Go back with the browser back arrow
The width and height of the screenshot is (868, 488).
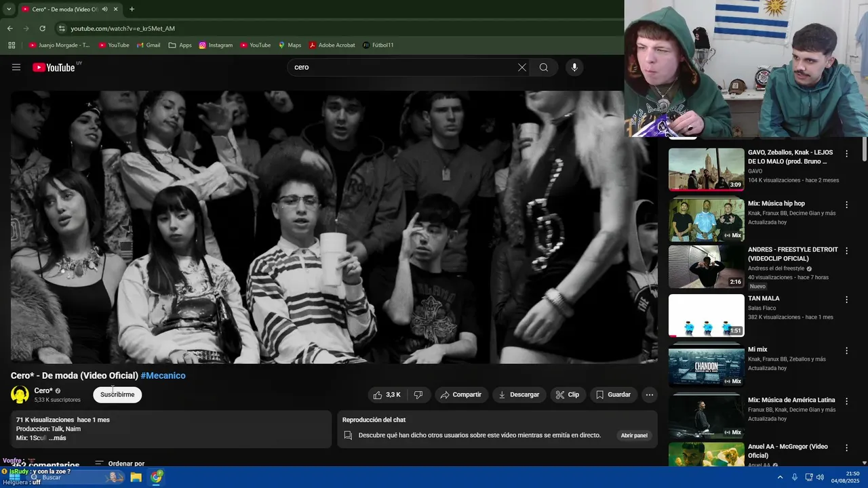coord(9,28)
